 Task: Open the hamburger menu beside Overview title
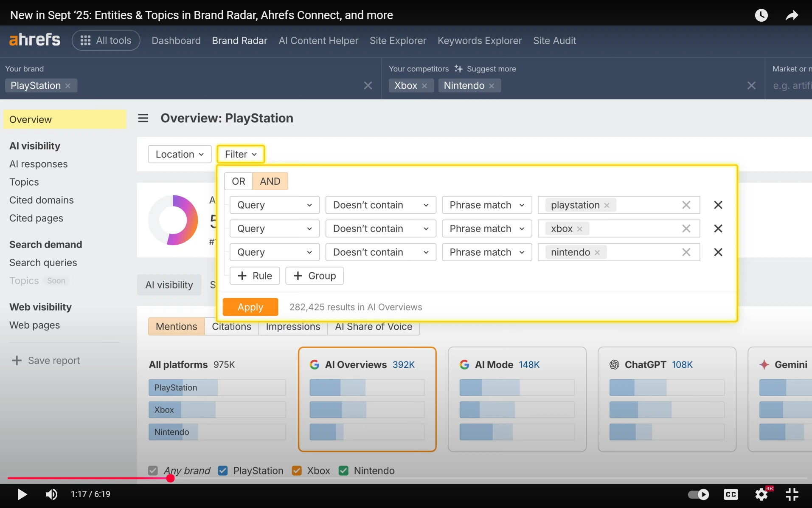coord(143,118)
